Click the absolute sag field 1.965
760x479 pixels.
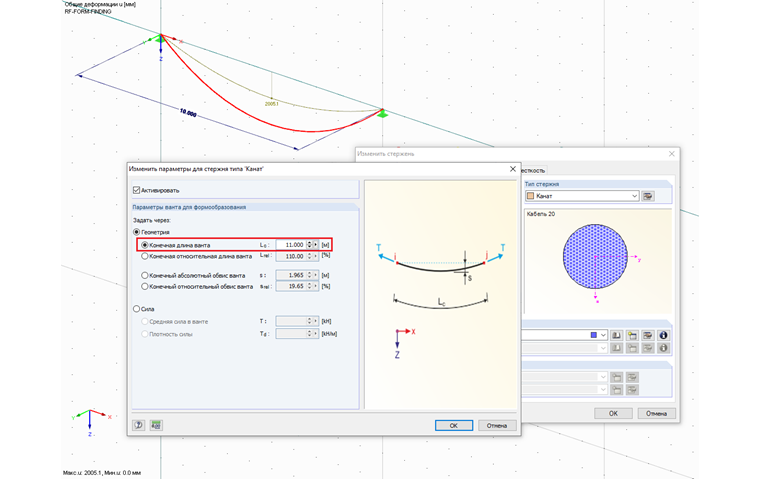point(291,275)
